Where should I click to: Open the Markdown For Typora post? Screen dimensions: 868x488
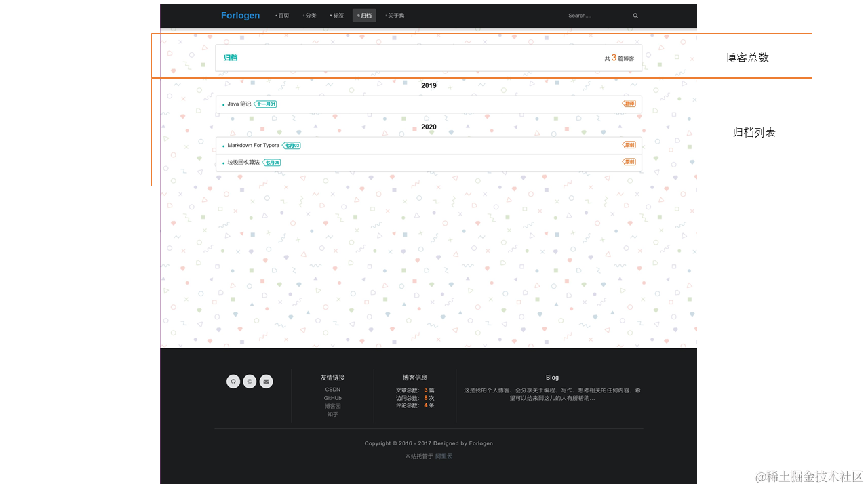253,146
